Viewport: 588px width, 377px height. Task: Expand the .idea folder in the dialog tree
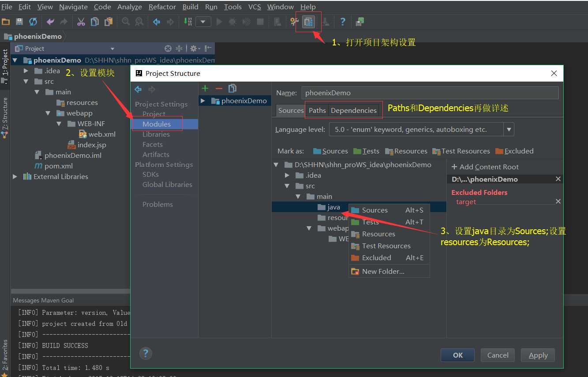pyautogui.click(x=287, y=175)
